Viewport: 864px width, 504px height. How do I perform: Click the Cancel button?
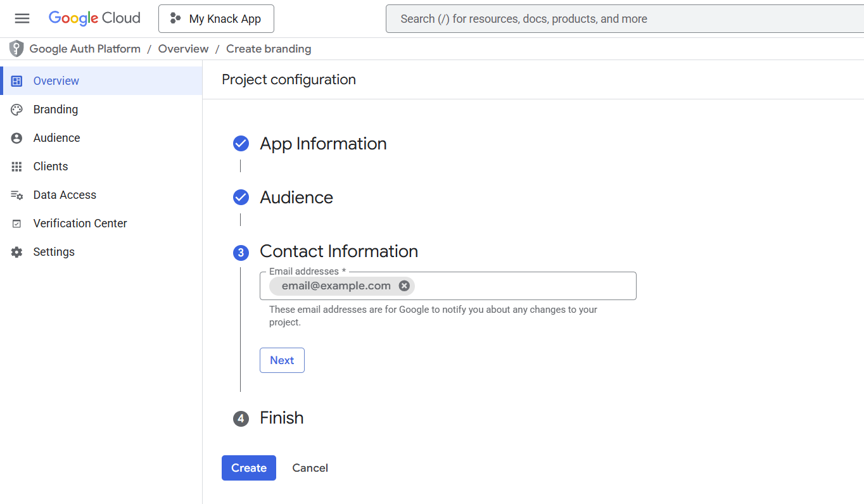pos(310,468)
